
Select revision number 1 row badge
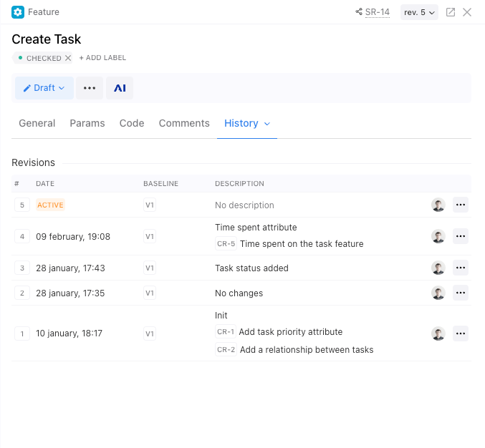[x=22, y=333]
